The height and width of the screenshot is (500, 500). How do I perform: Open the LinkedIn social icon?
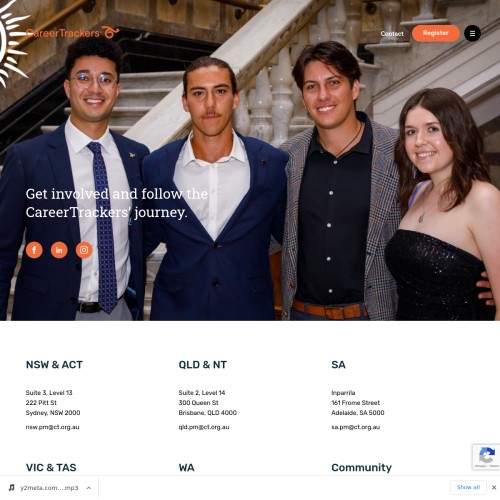pos(59,250)
